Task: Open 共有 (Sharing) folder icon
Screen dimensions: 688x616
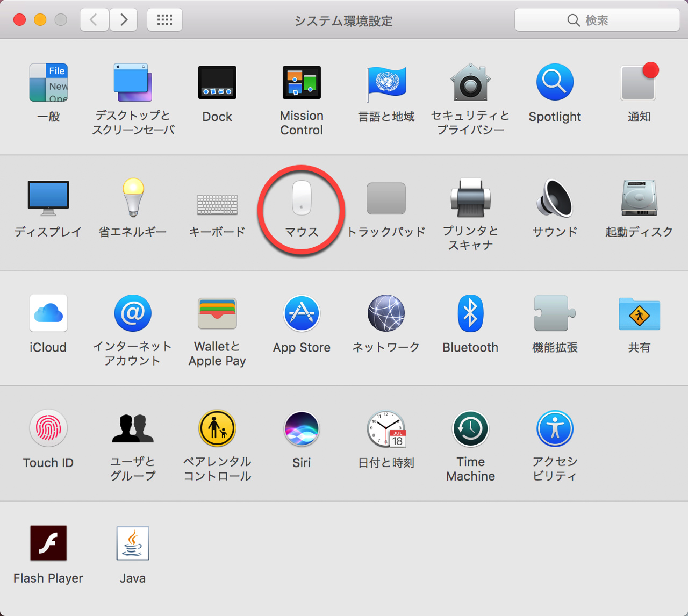Action: [x=639, y=313]
